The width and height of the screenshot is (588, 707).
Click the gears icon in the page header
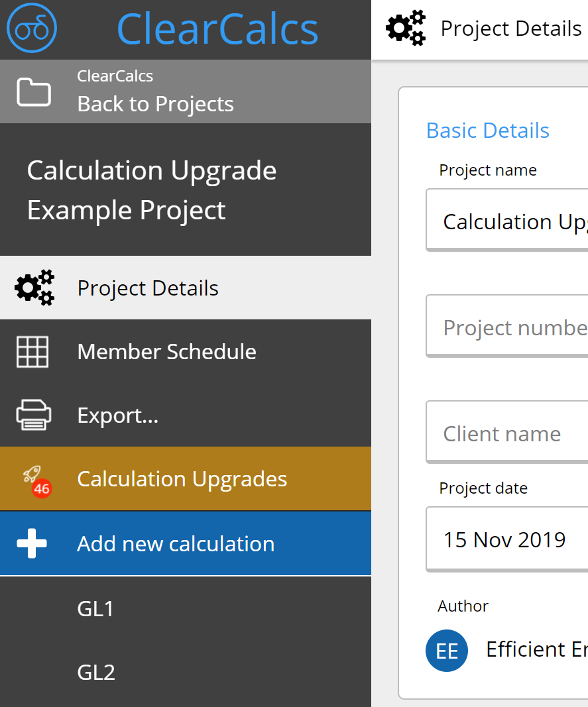point(406,28)
